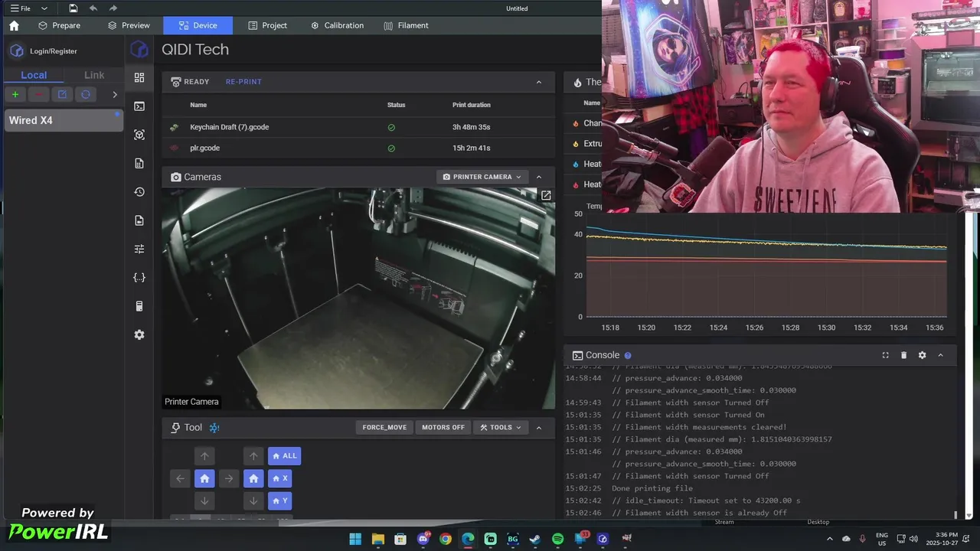Switch to the Prepare tab
Image resolution: width=980 pixels, height=551 pixels.
pyautogui.click(x=59, y=25)
